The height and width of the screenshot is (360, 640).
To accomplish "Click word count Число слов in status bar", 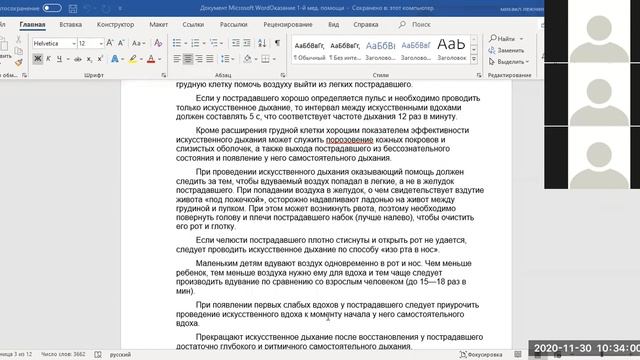I will (x=63, y=354).
